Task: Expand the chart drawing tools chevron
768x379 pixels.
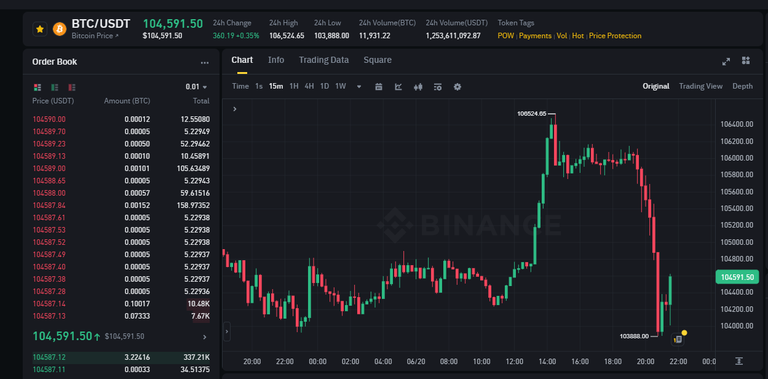Action: point(235,109)
